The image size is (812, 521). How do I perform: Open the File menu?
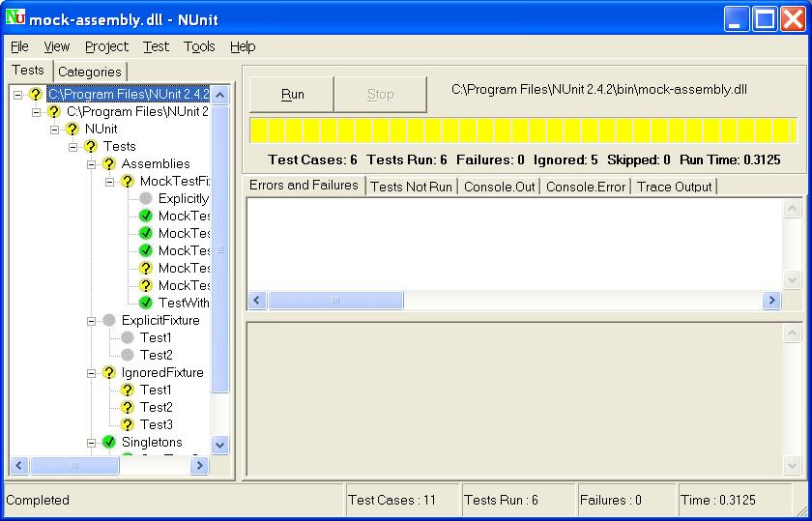(19, 46)
